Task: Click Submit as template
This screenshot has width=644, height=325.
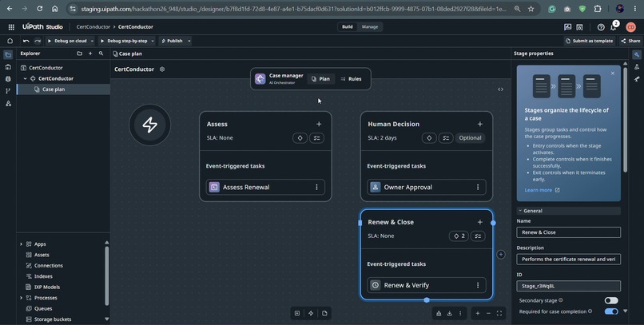Action: [x=590, y=41]
